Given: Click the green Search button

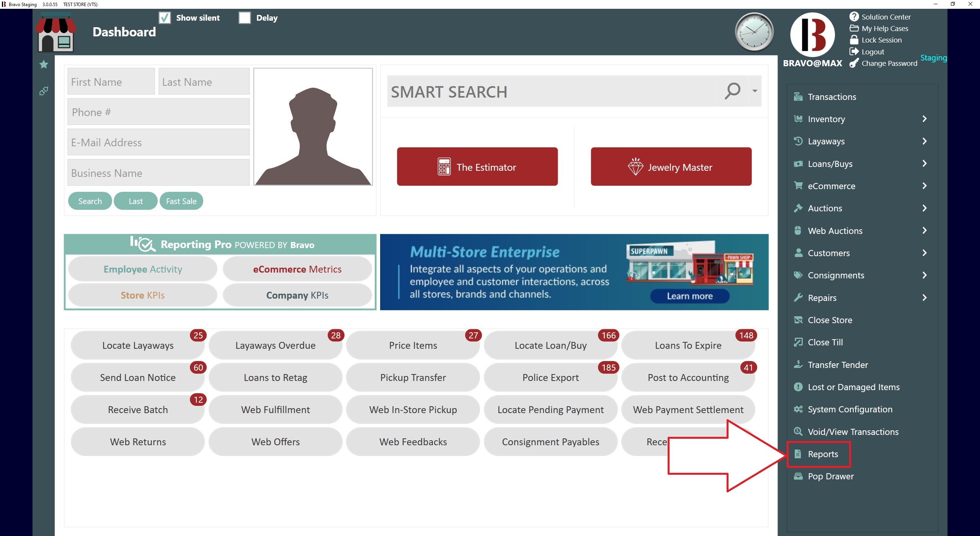Looking at the screenshot, I should click(x=90, y=201).
